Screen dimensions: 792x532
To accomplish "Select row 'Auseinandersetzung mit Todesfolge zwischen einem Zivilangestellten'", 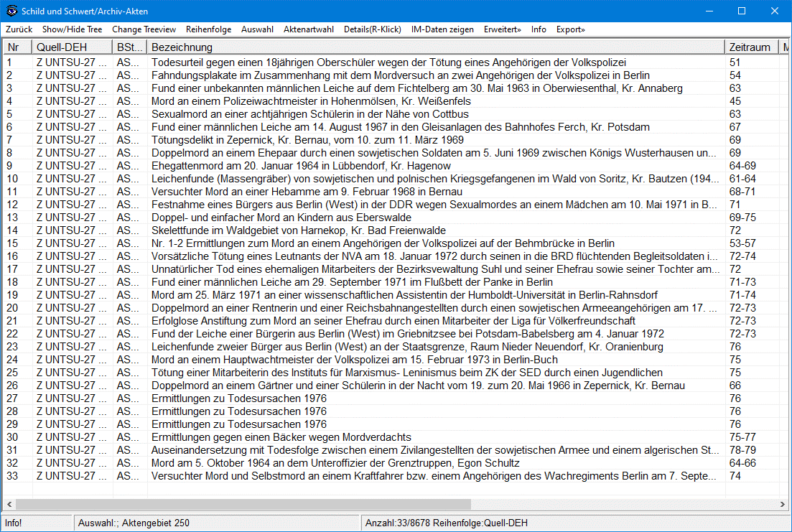I will pyautogui.click(x=395, y=450).
